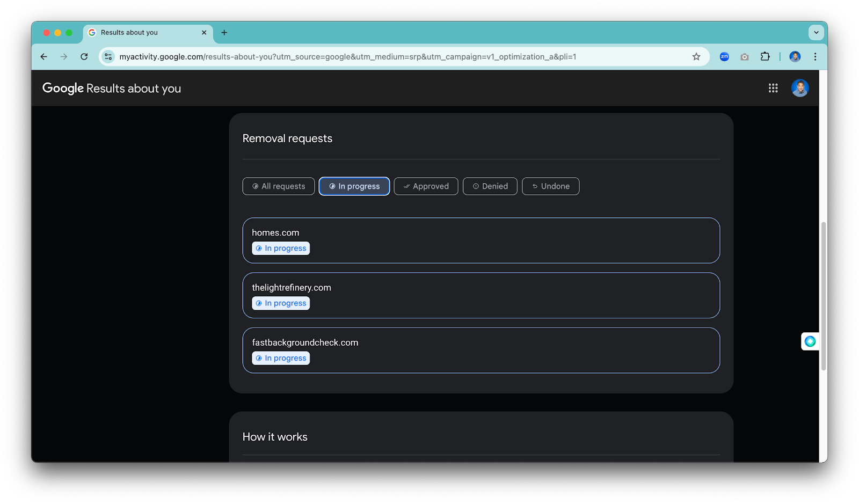
Task: Open the homes.com removal request
Action: tap(481, 240)
